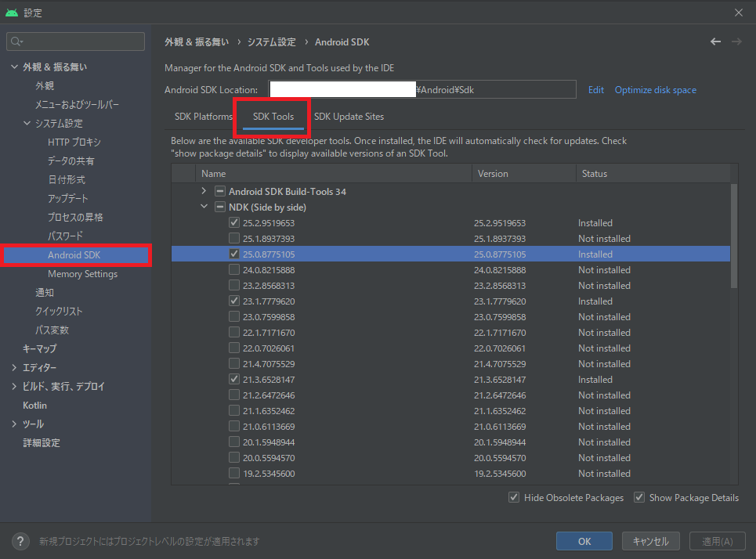Click the Name column header
The width and height of the screenshot is (756, 559).
[x=333, y=174]
